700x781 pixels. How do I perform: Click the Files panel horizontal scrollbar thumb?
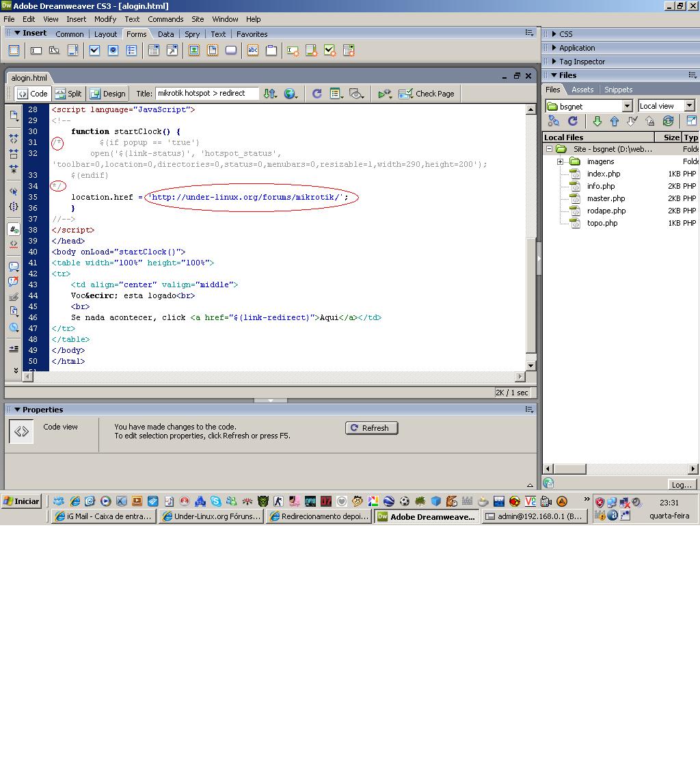[x=570, y=468]
